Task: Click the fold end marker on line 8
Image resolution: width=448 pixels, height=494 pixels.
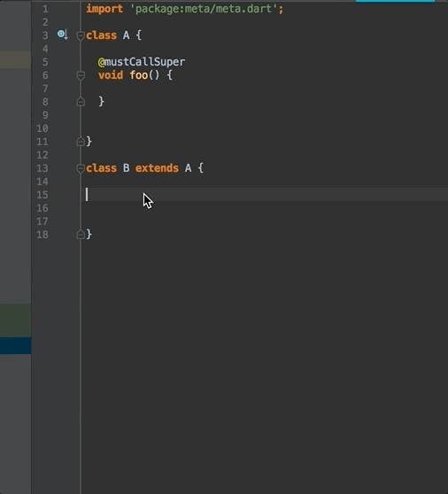Action: pyautogui.click(x=81, y=102)
